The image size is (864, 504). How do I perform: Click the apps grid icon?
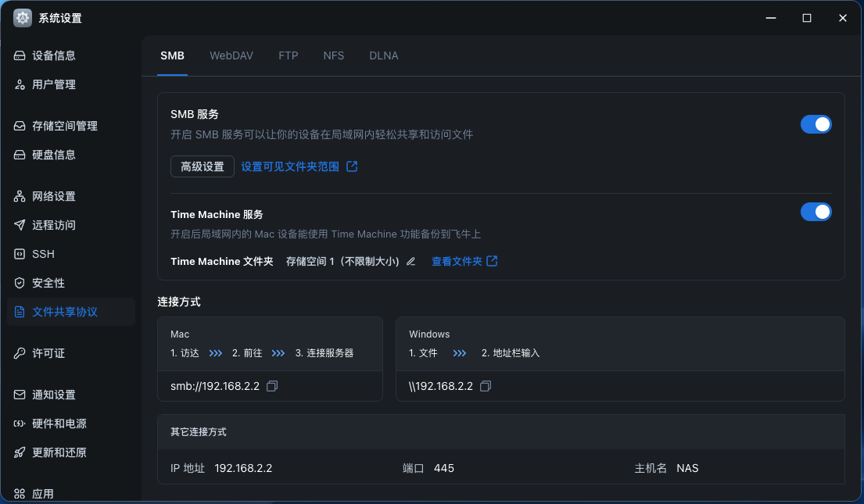click(x=20, y=494)
